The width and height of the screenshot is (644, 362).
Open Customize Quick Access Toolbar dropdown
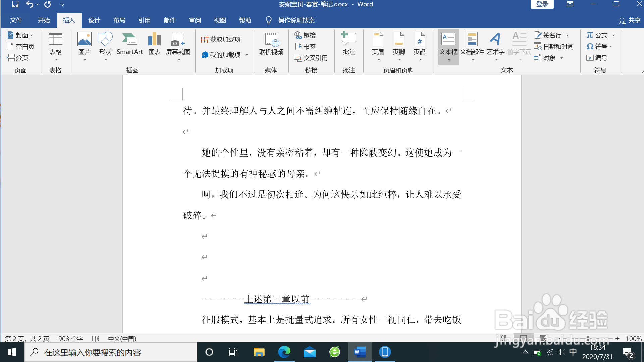(62, 5)
